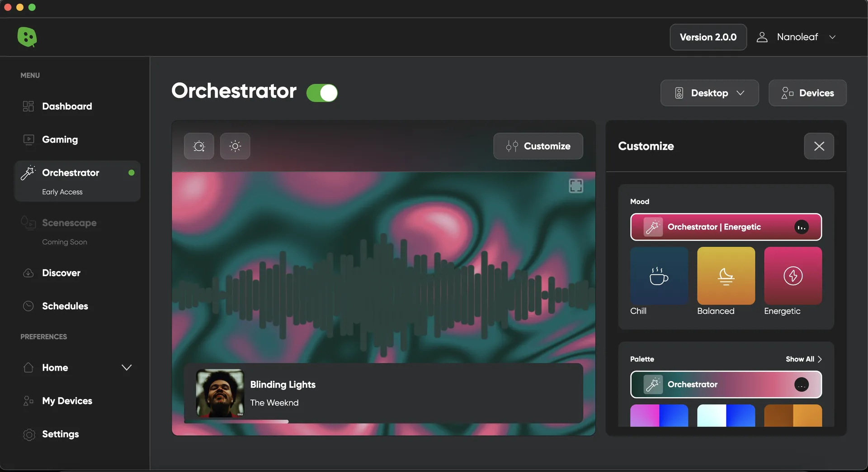Click the Early Access label
The height and width of the screenshot is (472, 868).
(x=62, y=192)
